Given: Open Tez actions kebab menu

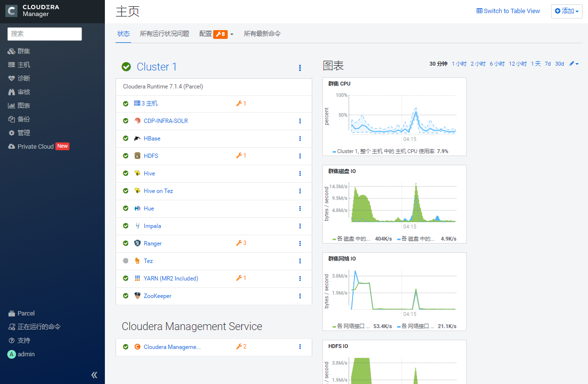Looking at the screenshot, I should [300, 261].
